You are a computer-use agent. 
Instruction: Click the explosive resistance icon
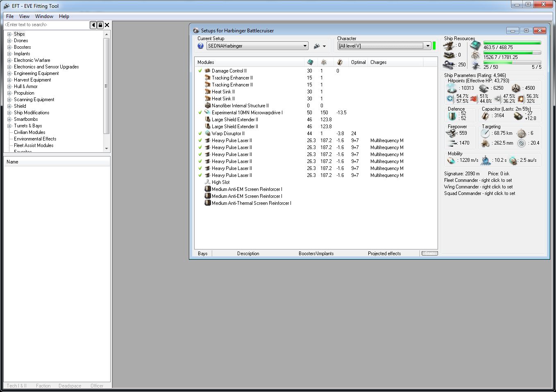(x=521, y=99)
